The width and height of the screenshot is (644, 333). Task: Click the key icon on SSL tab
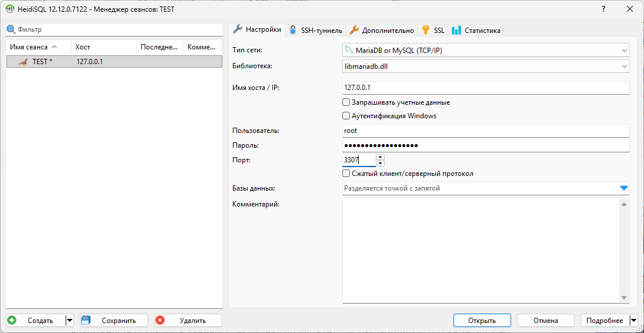425,30
